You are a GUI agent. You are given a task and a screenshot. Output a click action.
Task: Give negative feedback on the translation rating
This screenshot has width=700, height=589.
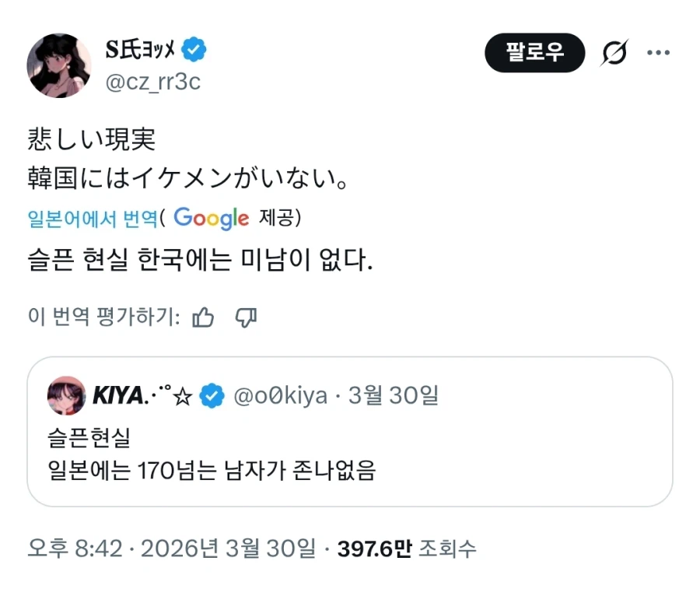pos(246,317)
